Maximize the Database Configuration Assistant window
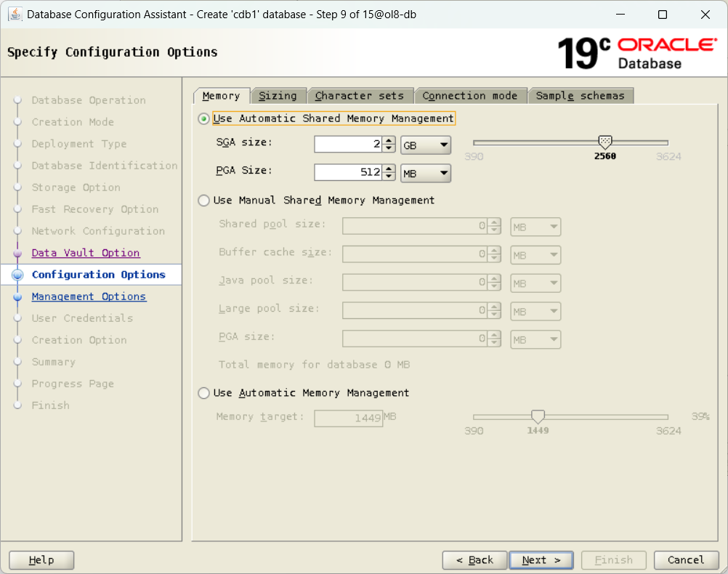The image size is (728, 574). click(663, 15)
